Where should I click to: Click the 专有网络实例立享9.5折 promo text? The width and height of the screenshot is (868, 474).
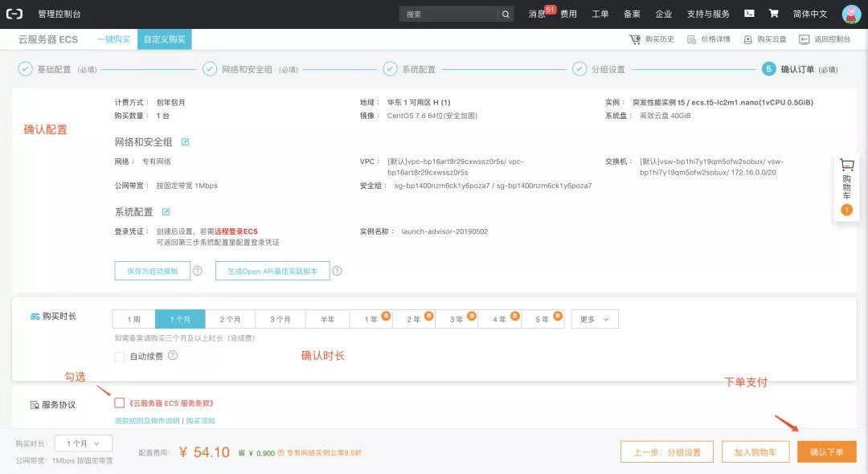point(324,453)
